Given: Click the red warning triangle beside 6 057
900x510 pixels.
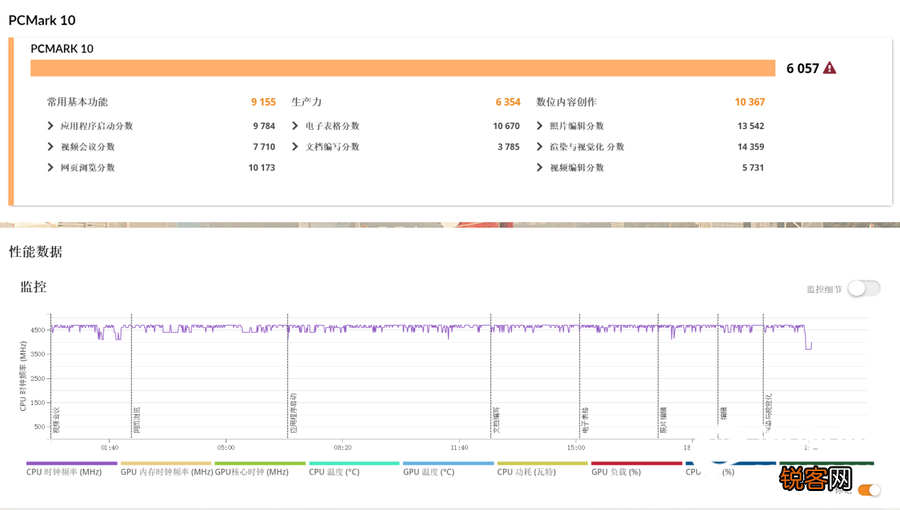Looking at the screenshot, I should 829,68.
